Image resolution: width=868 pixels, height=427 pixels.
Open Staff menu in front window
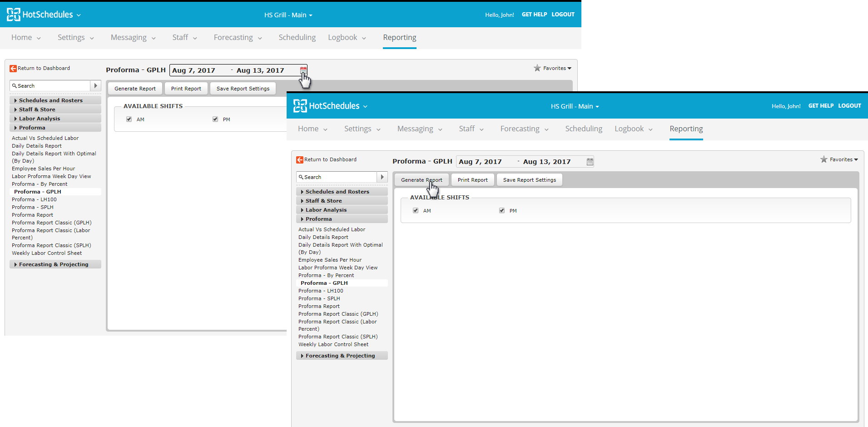(471, 129)
